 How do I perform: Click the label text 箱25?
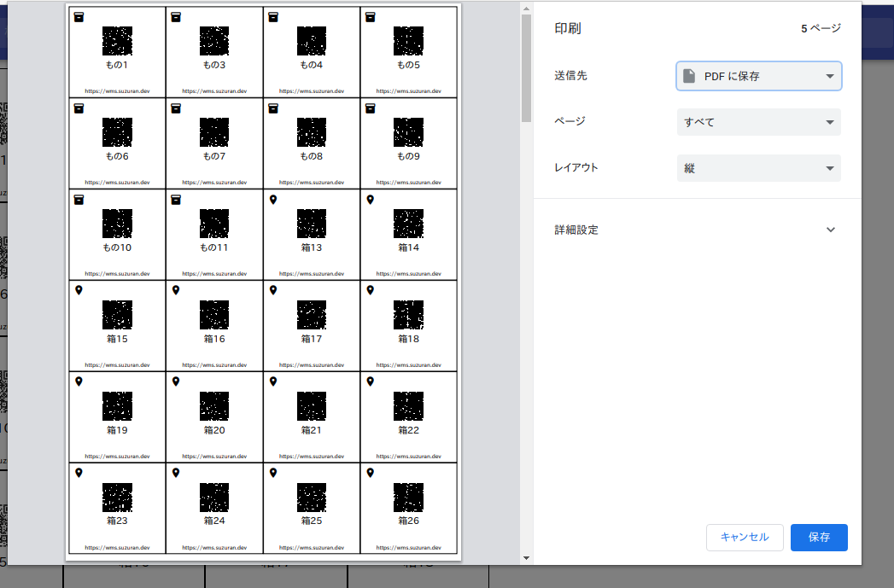pyautogui.click(x=312, y=521)
